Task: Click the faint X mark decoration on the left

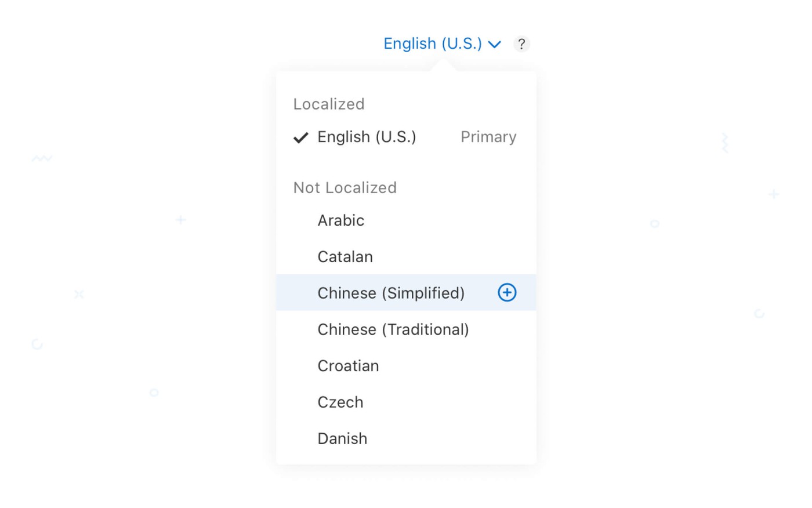Action: pos(79,294)
